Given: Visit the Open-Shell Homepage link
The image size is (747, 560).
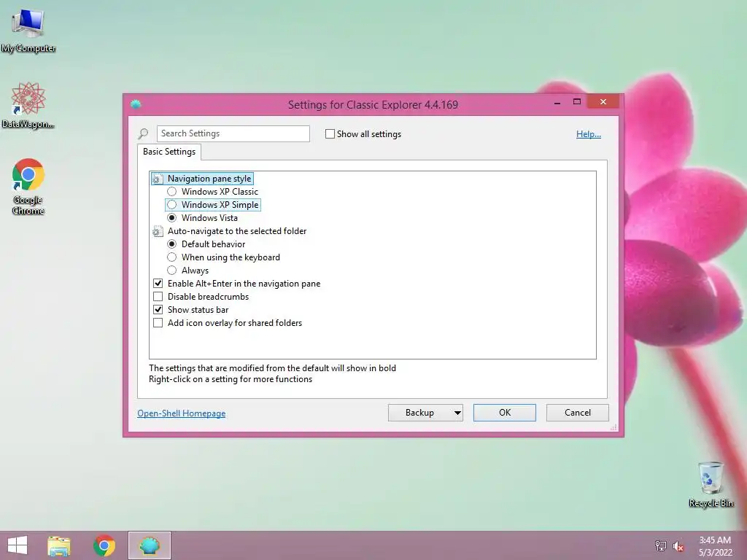Looking at the screenshot, I should tap(182, 413).
